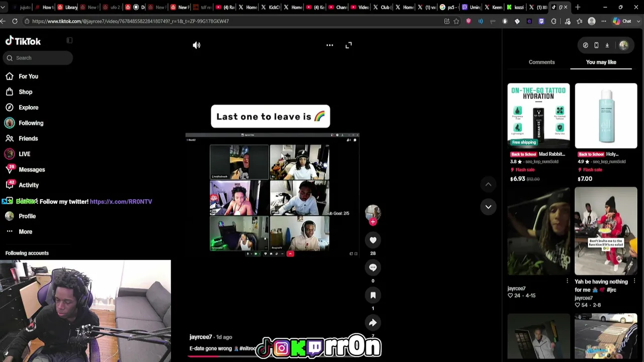This screenshot has width=644, height=362.
Task: Switch to the You may like tab
Action: [x=601, y=62]
